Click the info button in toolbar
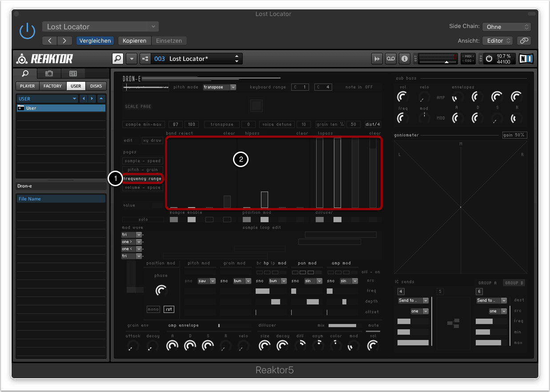Viewport: 550px width, 392px height. click(404, 59)
